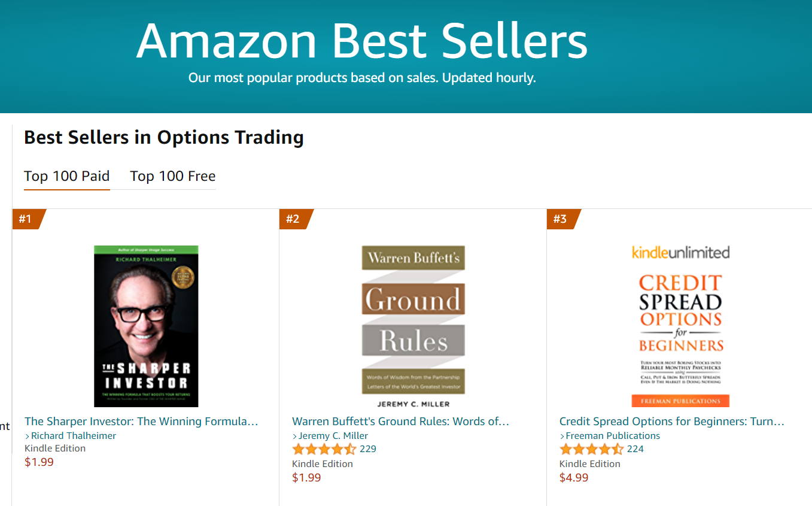Select the Top 100 Paid tab

click(67, 176)
